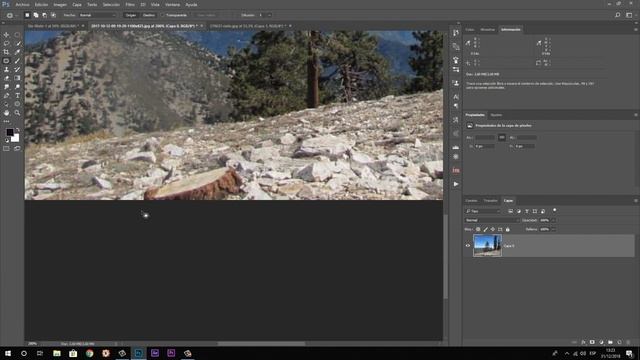This screenshot has width=640, height=360.
Task: Select the Eraser tool
Action: coord(6,78)
